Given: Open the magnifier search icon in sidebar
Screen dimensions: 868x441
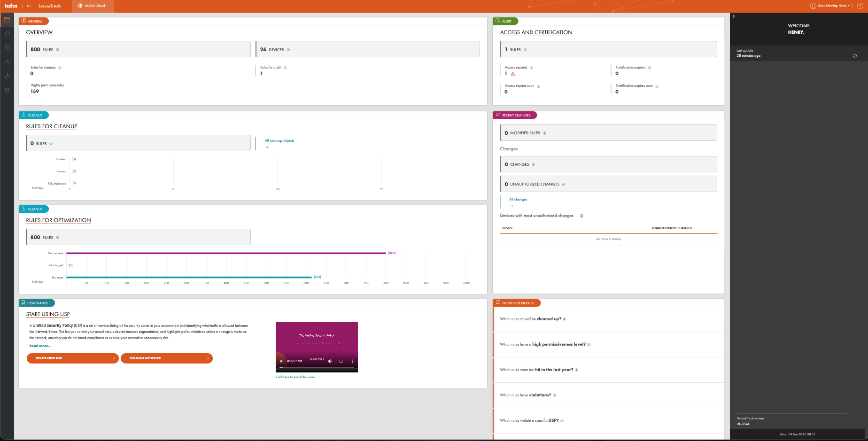Looking at the screenshot, I should 7,34.
